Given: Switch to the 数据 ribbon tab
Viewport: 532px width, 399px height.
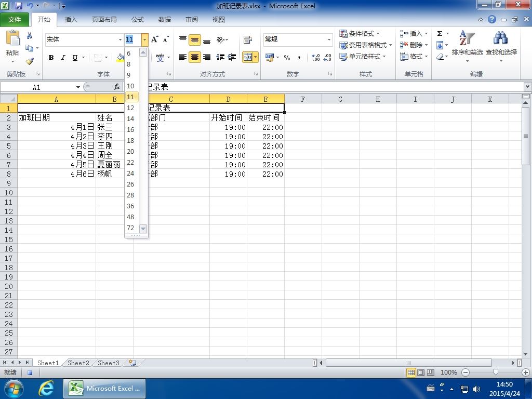Looking at the screenshot, I should 165,20.
